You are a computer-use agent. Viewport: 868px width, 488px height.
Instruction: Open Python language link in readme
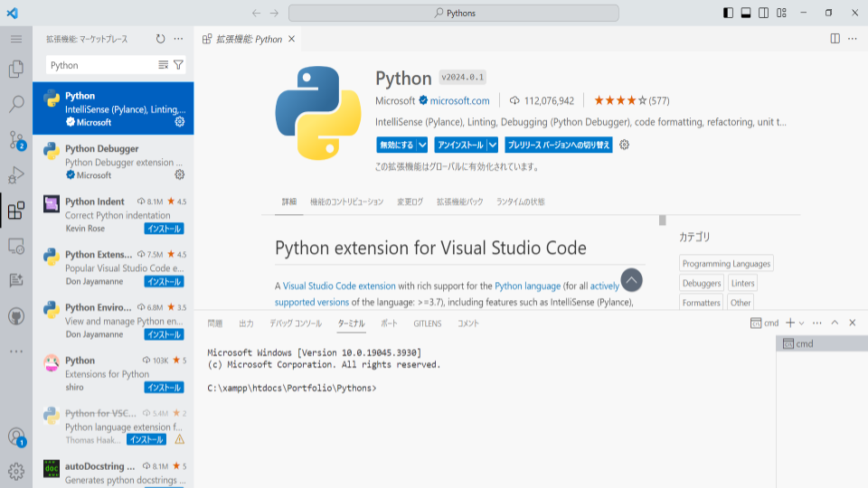click(527, 286)
